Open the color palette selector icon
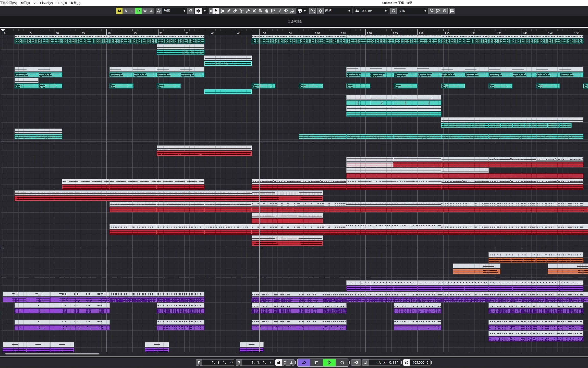 point(300,11)
